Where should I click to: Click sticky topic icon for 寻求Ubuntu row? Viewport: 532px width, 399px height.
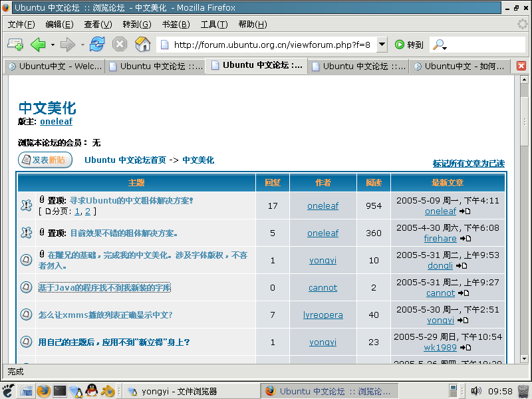click(27, 205)
